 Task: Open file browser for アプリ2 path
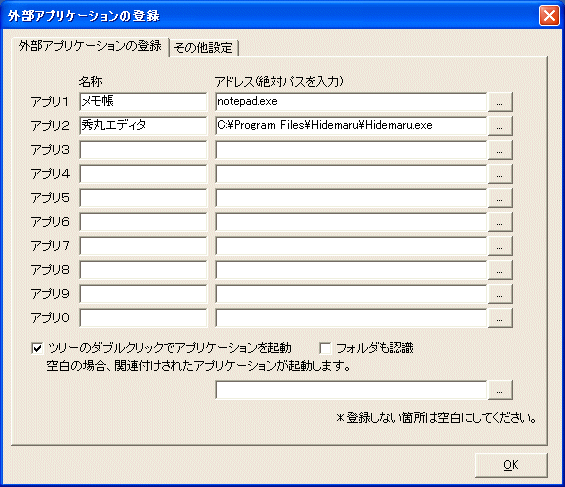(x=500, y=126)
